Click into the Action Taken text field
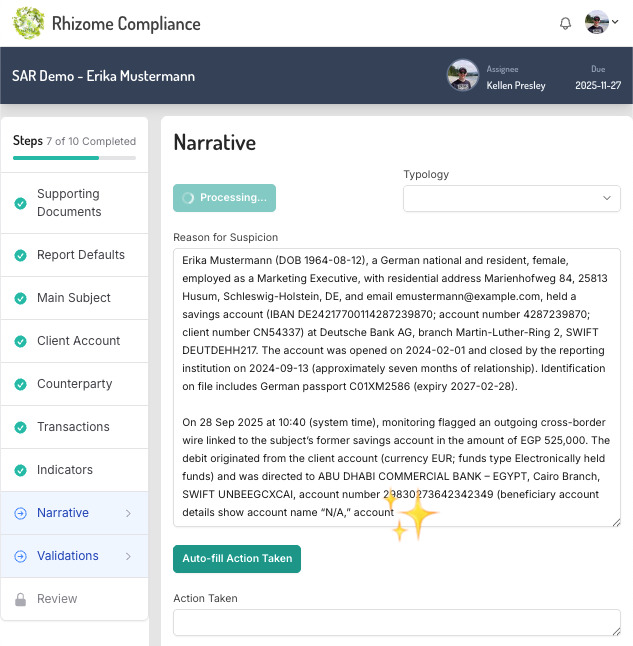The height and width of the screenshot is (646, 633). 396,623
